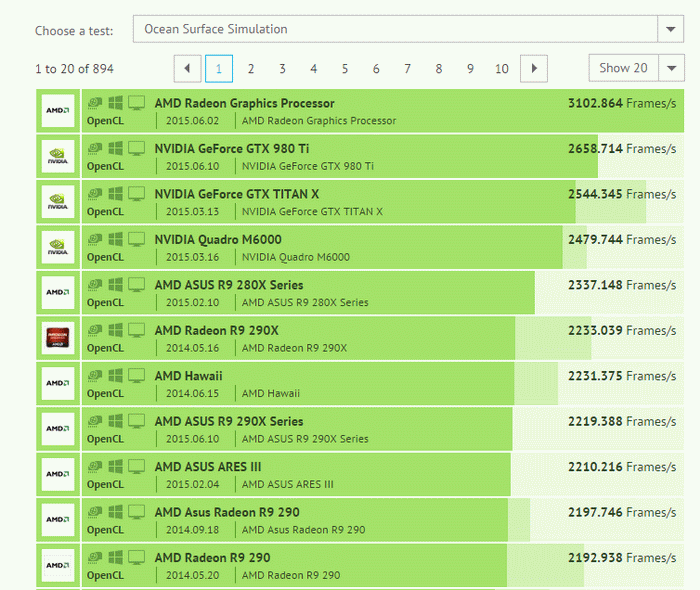The width and height of the screenshot is (700, 590).
Task: Click the Windows icon in the ASUS R9 280X row
Action: point(116,285)
